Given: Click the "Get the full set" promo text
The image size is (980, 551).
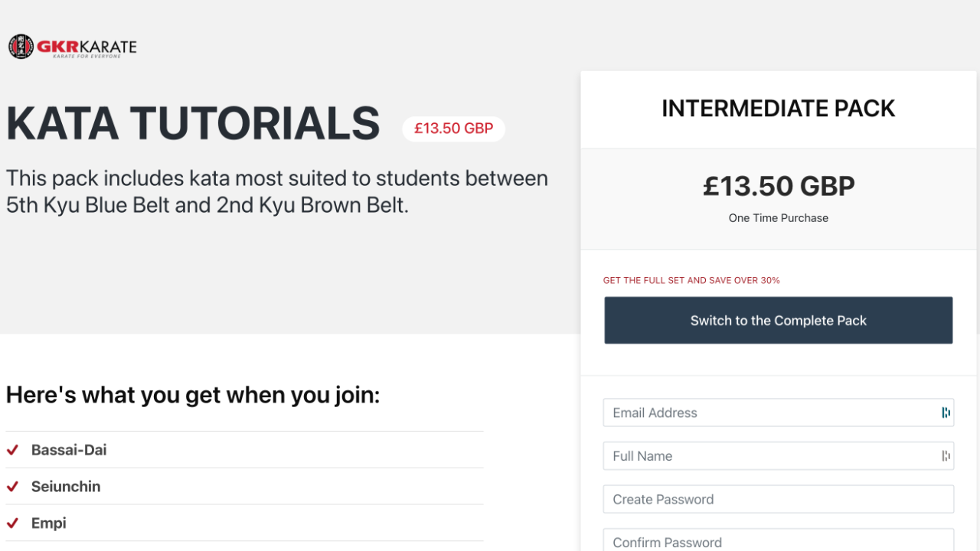Looking at the screenshot, I should click(691, 281).
